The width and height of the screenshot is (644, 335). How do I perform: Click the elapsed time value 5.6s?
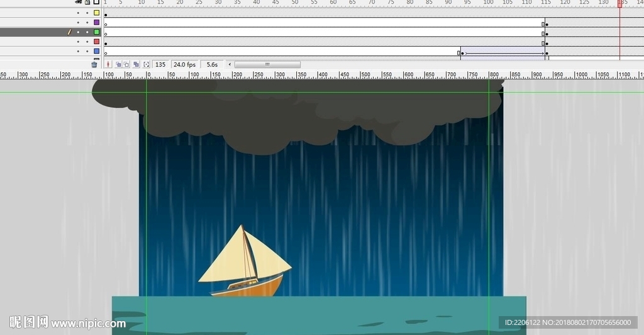tap(212, 64)
